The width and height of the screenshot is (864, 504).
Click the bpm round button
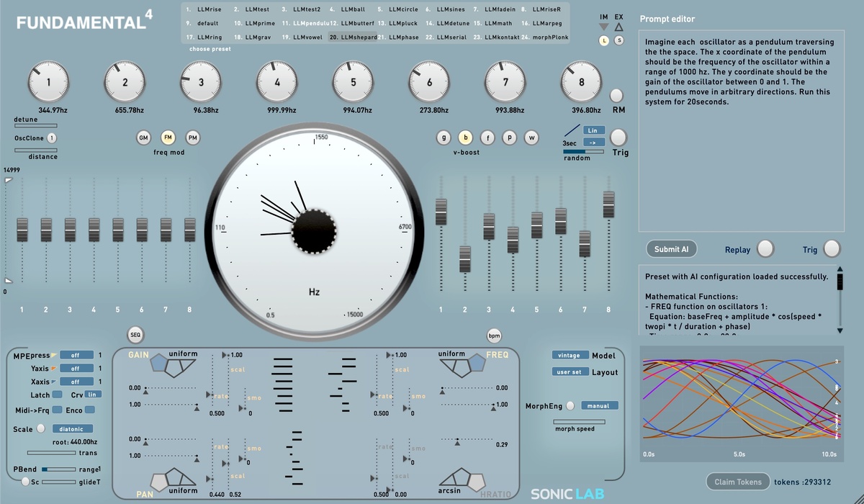[x=494, y=335]
